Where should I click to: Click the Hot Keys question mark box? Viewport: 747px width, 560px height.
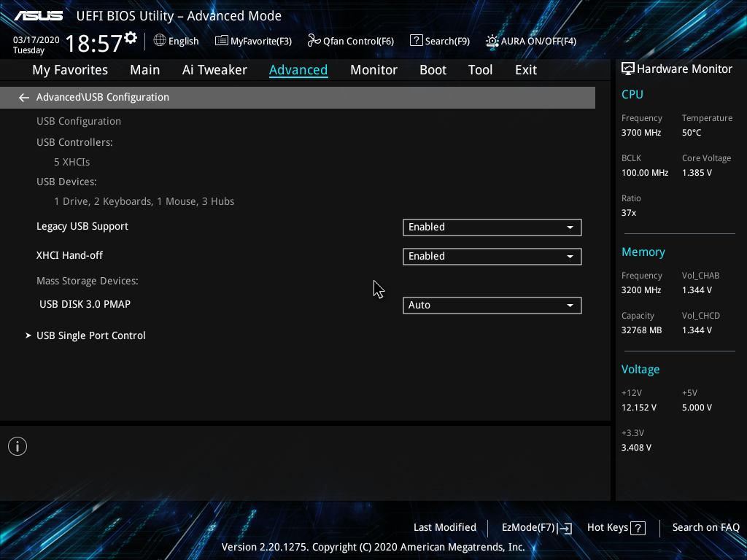pos(638,528)
